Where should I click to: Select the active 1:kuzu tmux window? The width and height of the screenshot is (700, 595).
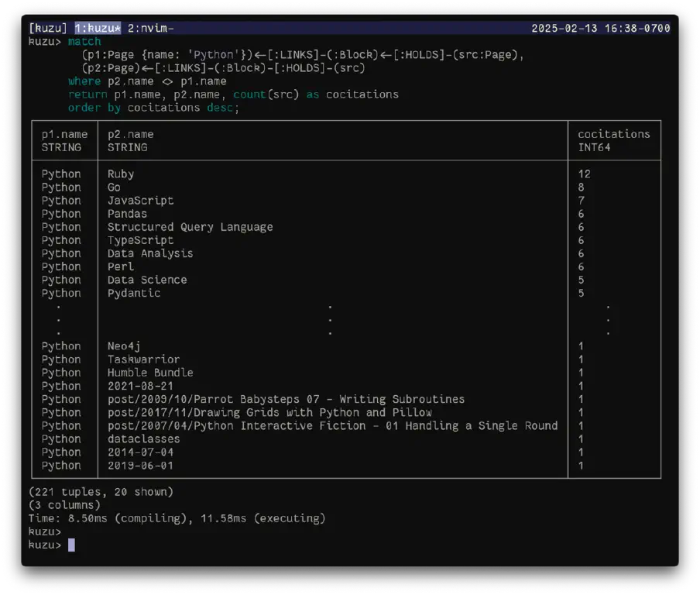point(98,28)
